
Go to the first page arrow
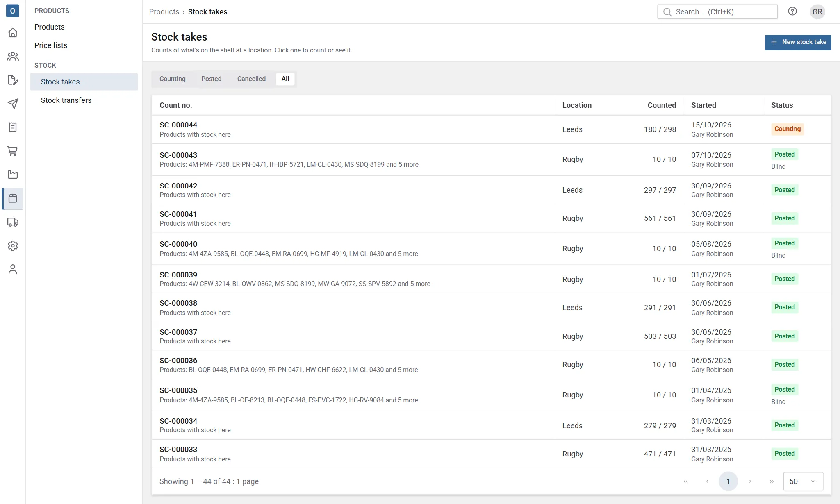click(685, 481)
